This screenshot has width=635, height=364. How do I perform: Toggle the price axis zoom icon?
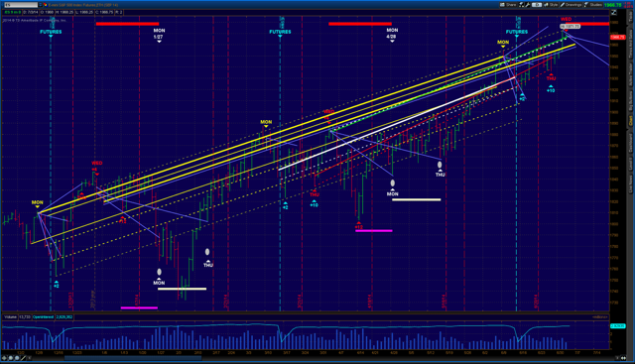[614, 12]
